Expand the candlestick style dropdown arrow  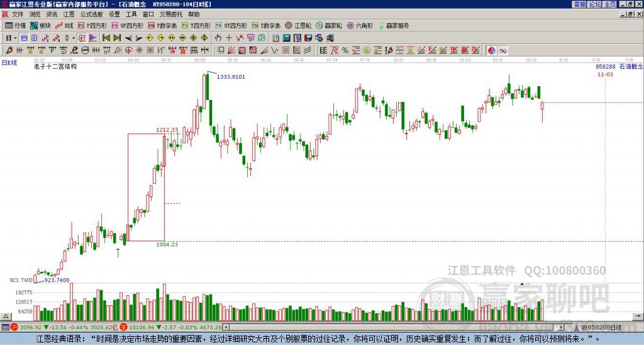[x=74, y=38]
